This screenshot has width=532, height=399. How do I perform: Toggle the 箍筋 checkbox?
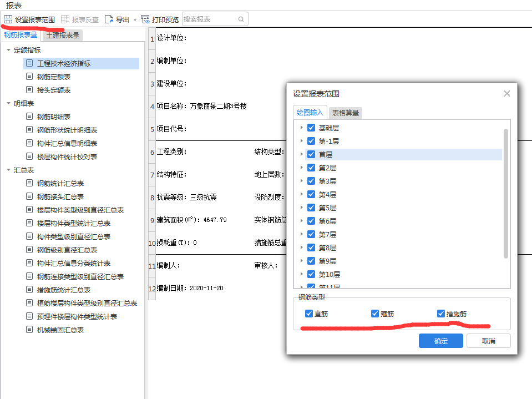coord(375,314)
